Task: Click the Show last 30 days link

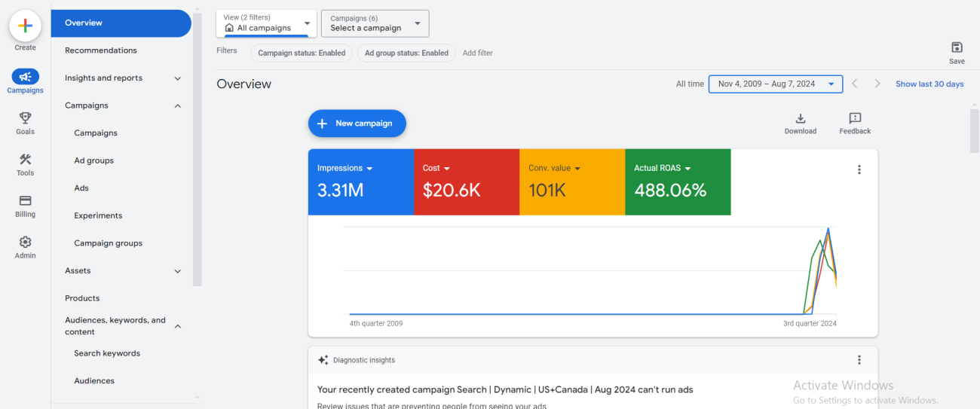Action: pos(929,84)
